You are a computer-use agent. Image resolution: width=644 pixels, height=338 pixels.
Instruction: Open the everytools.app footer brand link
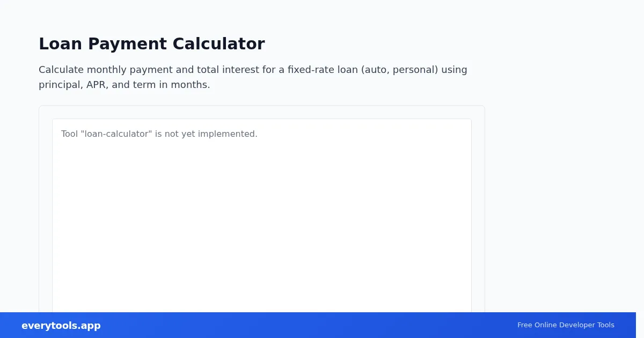click(61, 326)
